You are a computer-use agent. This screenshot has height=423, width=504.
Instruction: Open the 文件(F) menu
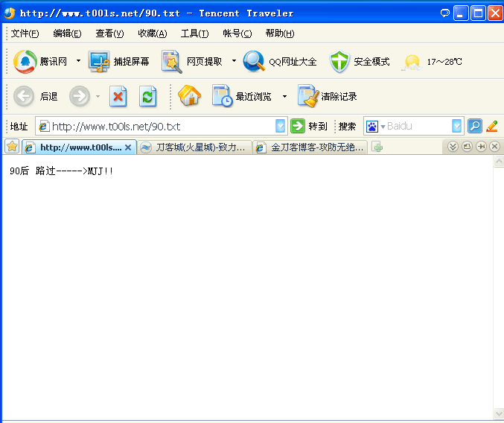(25, 33)
